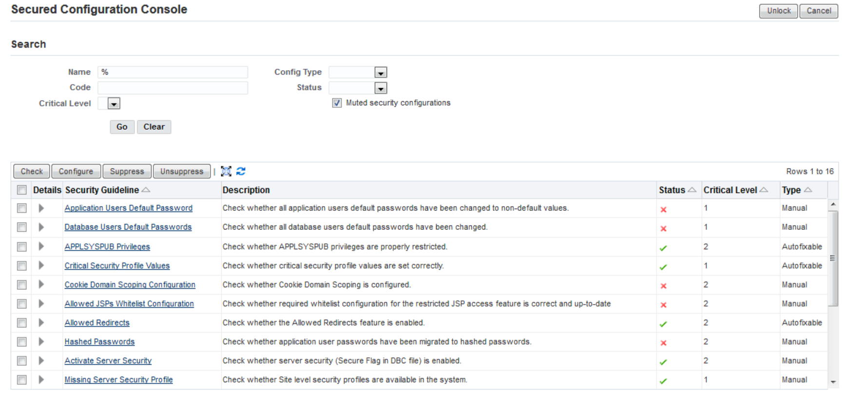Click the maximize table view icon
The height and width of the screenshot is (397, 868).
pos(226,171)
